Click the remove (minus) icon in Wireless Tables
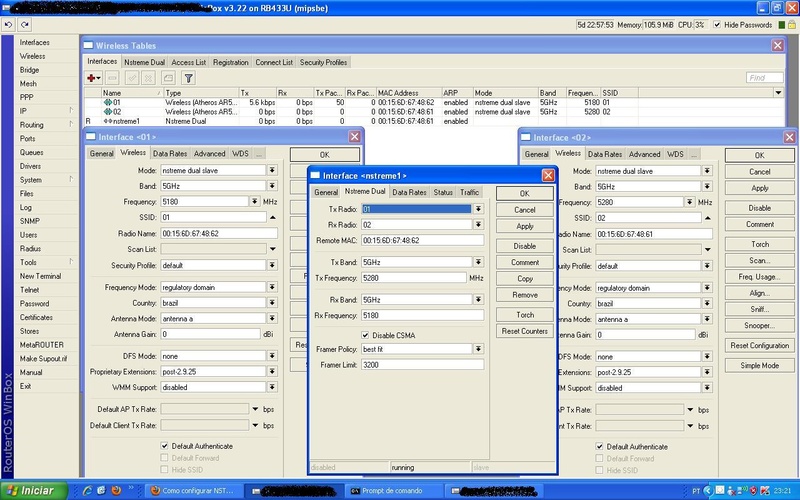Image resolution: width=800 pixels, height=500 pixels. tap(113, 78)
